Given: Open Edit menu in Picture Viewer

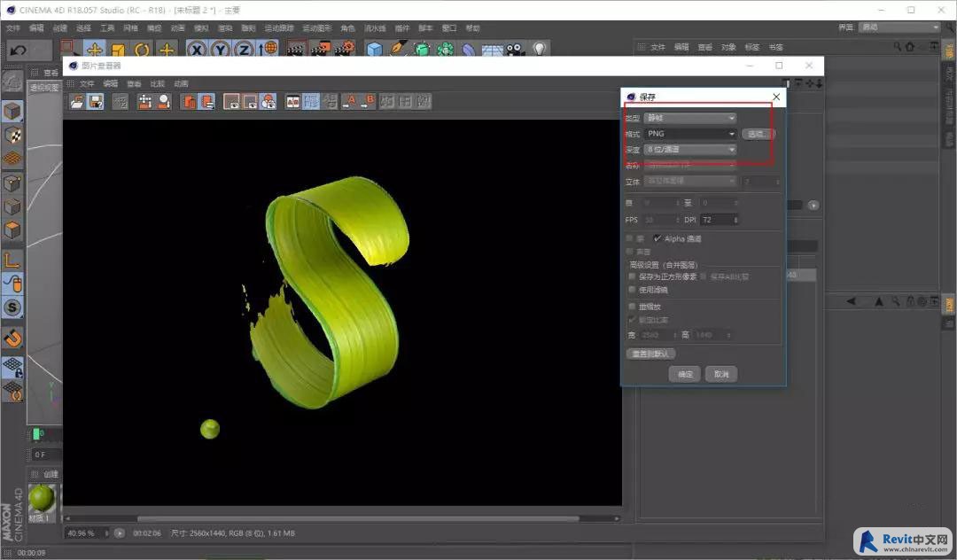Looking at the screenshot, I should click(111, 83).
